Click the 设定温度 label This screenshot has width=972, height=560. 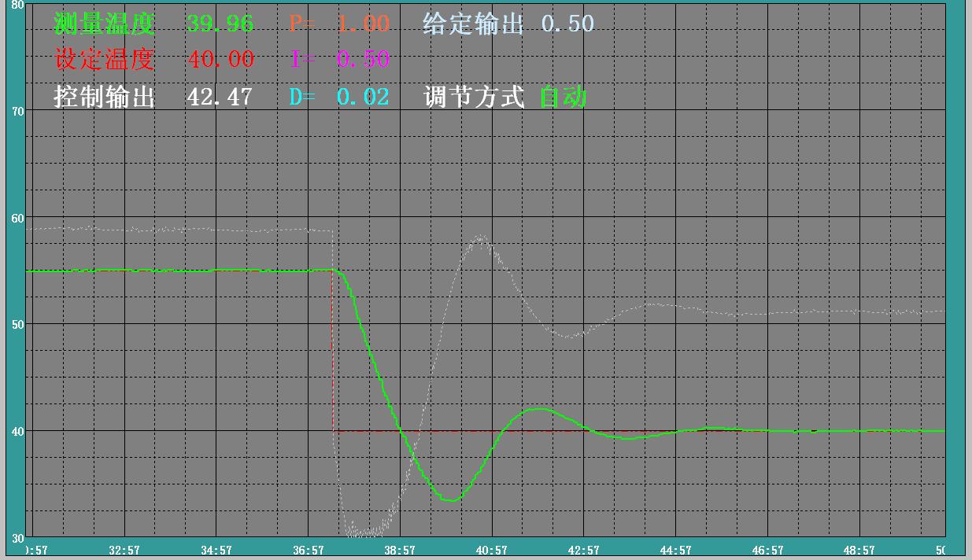coord(105,59)
